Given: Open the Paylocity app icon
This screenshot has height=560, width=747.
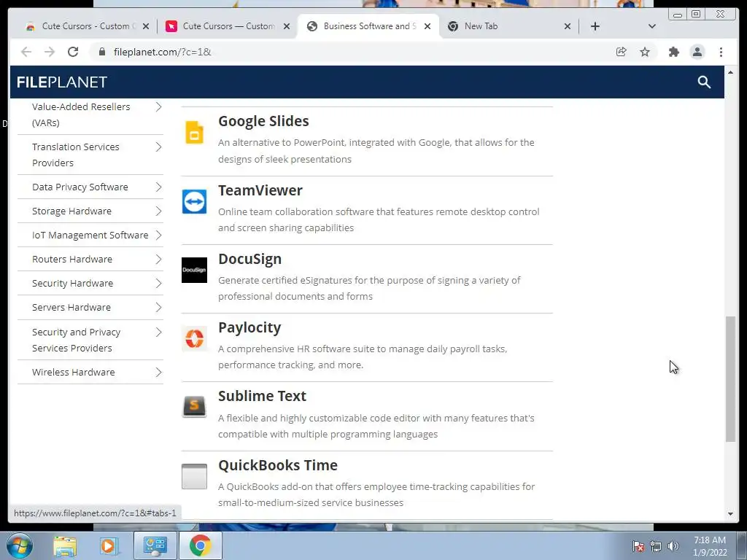Looking at the screenshot, I should (x=194, y=338).
